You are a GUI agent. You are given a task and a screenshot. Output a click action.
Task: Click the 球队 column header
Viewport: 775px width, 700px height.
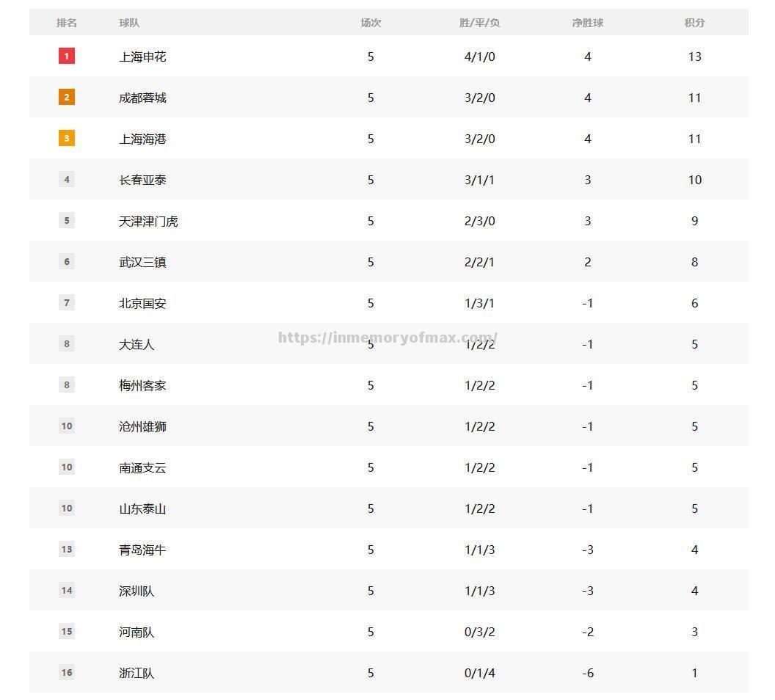tap(129, 23)
